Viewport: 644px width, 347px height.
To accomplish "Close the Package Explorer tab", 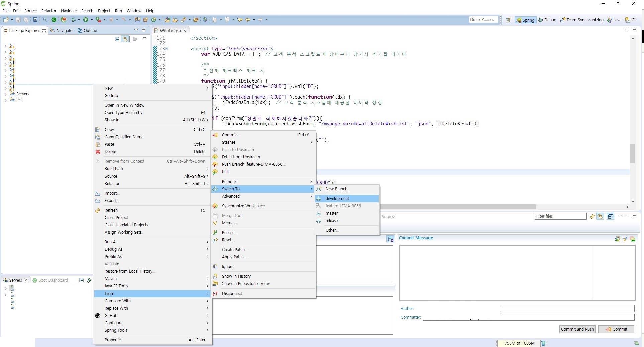I will [x=44, y=30].
